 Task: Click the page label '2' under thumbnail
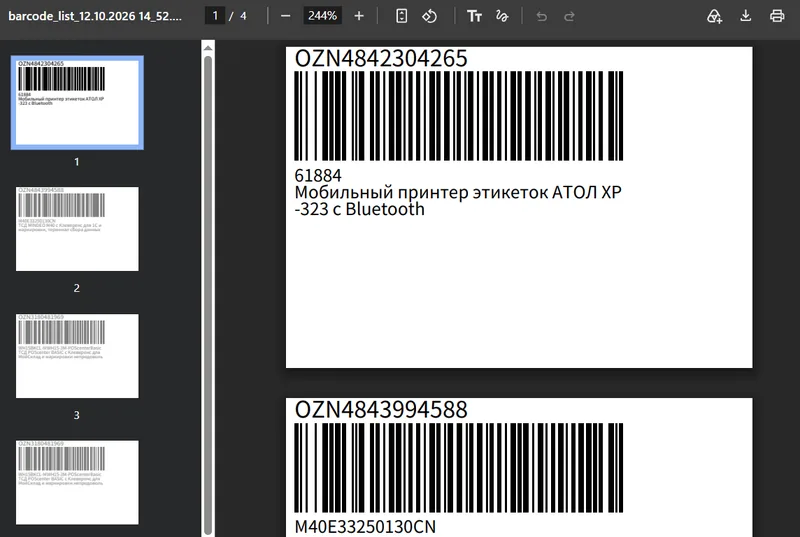[77, 288]
